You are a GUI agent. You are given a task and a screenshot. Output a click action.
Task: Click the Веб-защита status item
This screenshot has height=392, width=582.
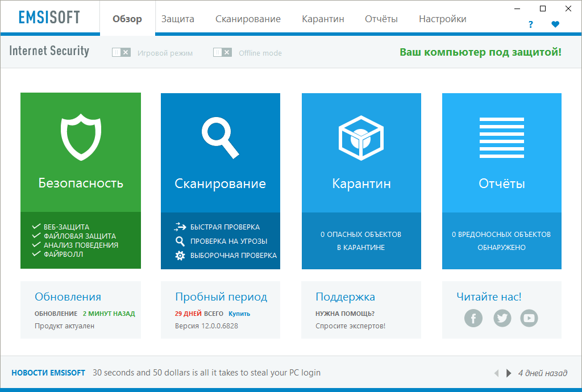click(66, 227)
